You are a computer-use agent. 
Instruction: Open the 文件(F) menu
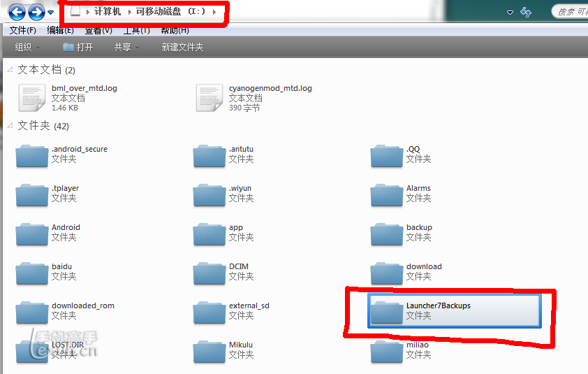(22, 31)
